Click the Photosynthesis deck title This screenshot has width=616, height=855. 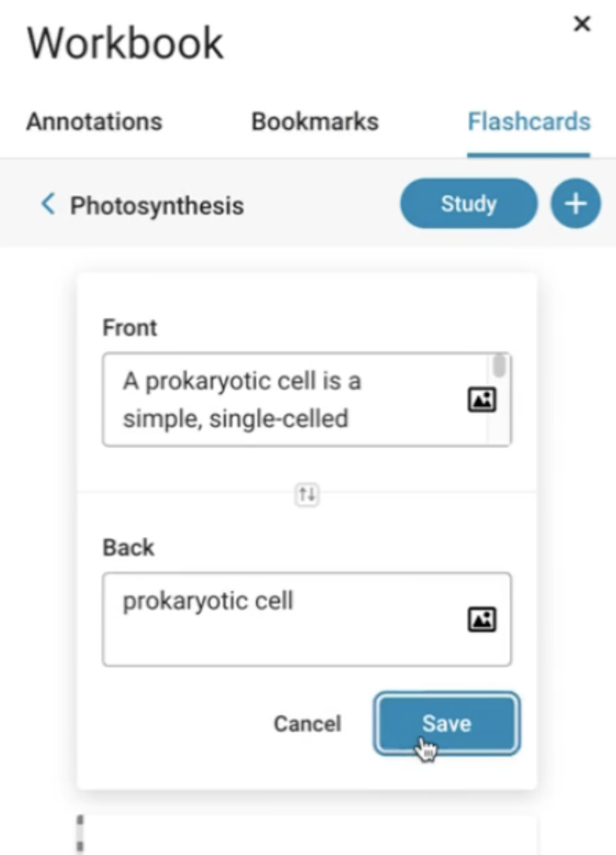(157, 206)
